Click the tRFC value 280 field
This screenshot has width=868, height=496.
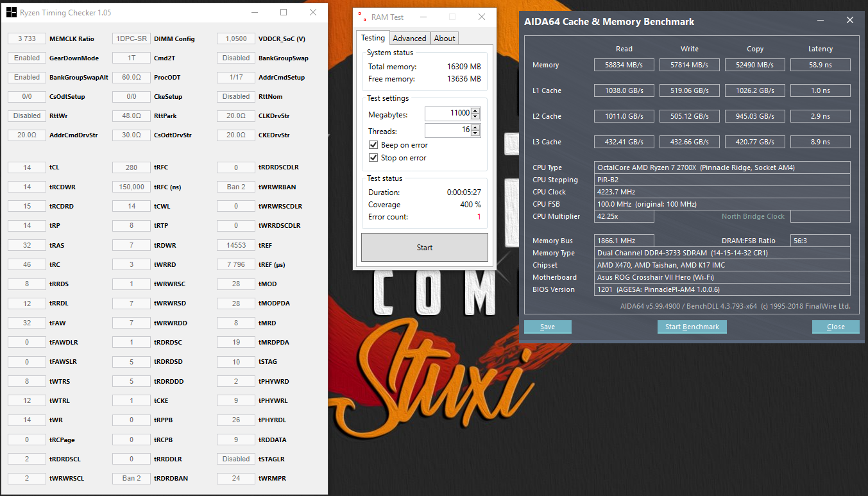coord(132,167)
